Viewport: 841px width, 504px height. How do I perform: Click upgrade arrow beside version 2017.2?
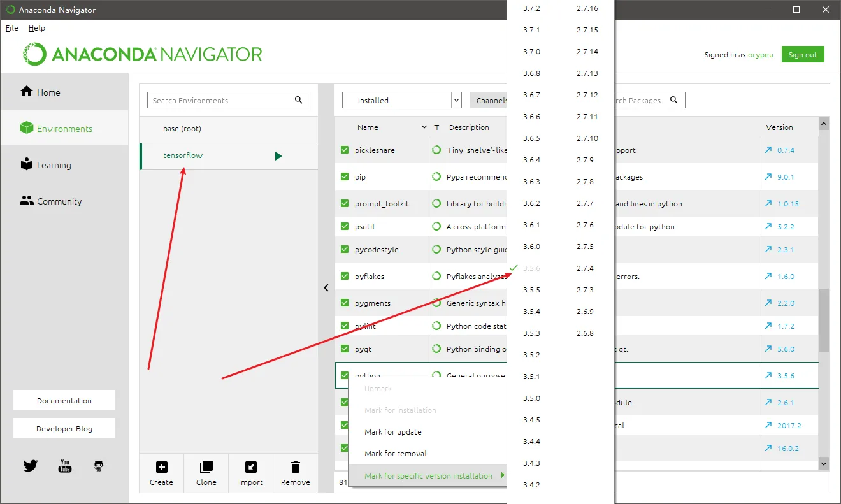pyautogui.click(x=768, y=426)
